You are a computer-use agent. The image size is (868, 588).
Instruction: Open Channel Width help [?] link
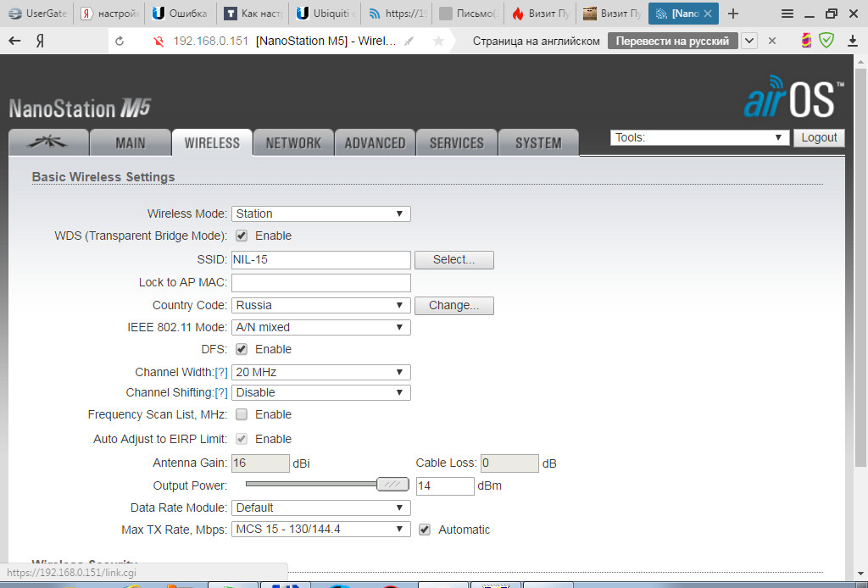[x=221, y=372]
